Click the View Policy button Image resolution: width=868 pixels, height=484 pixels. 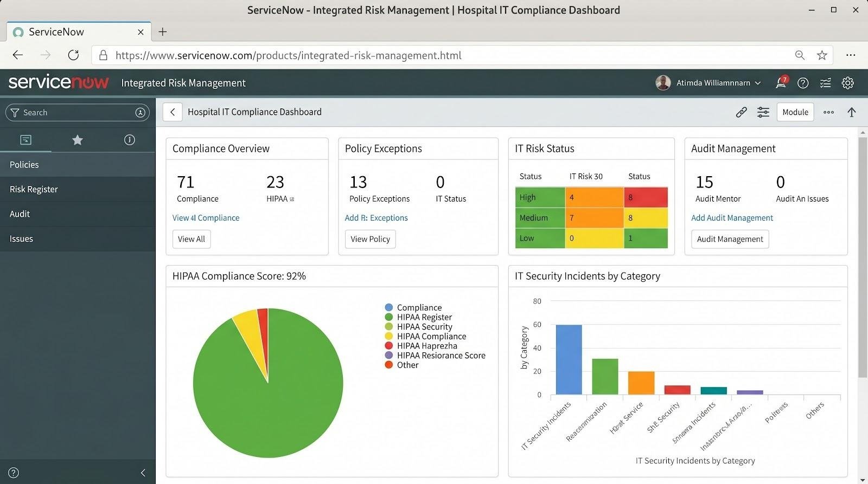pos(370,239)
